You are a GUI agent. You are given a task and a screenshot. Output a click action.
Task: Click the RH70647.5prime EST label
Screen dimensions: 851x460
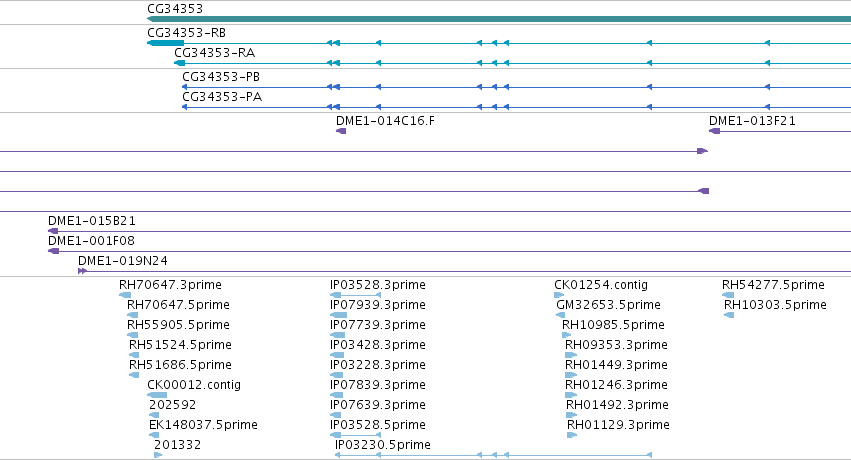pos(178,305)
